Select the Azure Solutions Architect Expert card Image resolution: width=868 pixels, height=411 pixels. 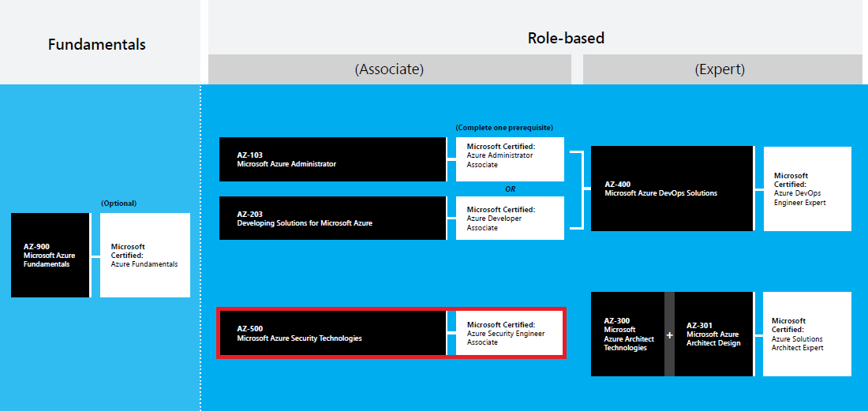807,334
